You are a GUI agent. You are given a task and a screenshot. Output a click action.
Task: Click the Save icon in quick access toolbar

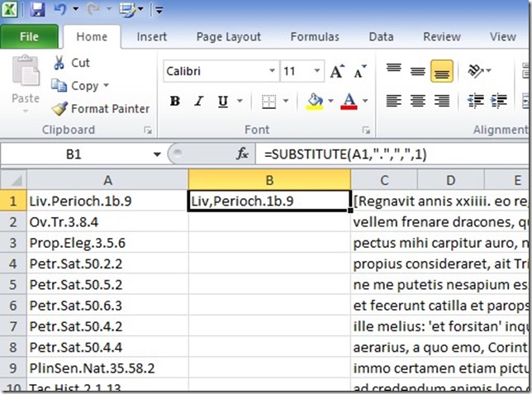(38, 11)
